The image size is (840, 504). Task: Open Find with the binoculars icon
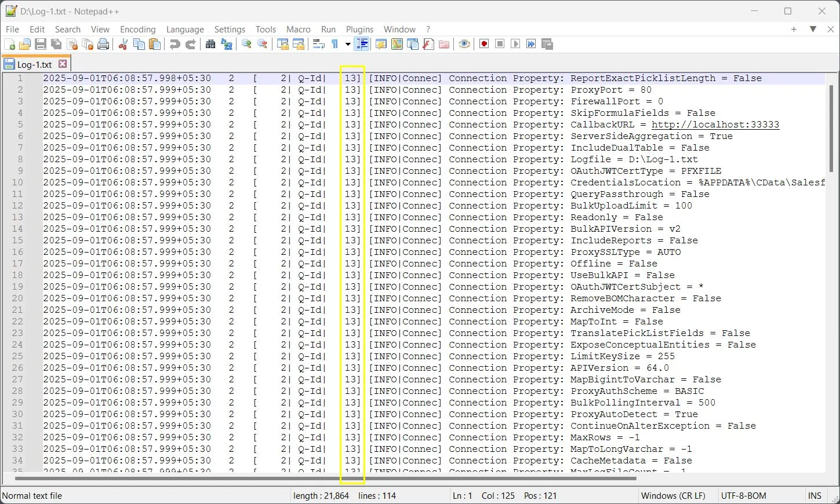tap(210, 45)
